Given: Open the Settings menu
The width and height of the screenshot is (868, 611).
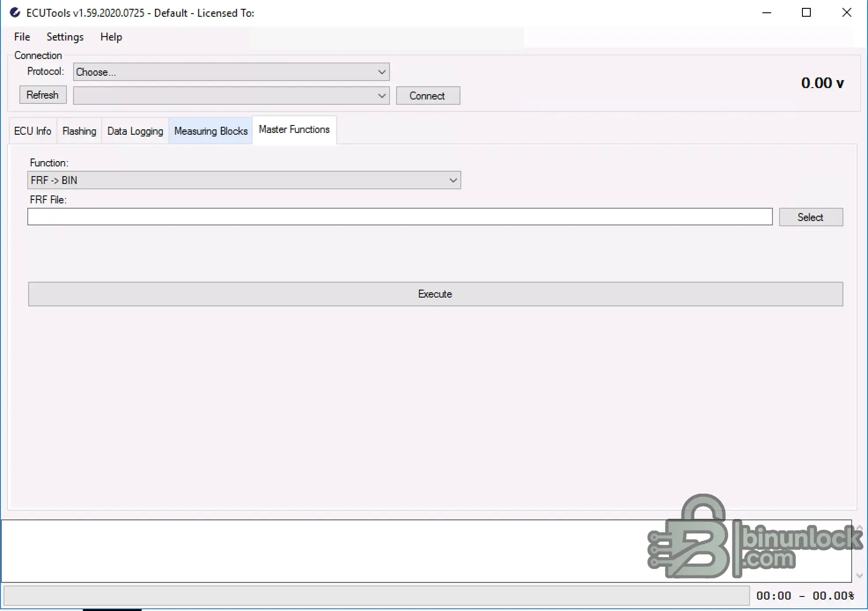Looking at the screenshot, I should [65, 37].
